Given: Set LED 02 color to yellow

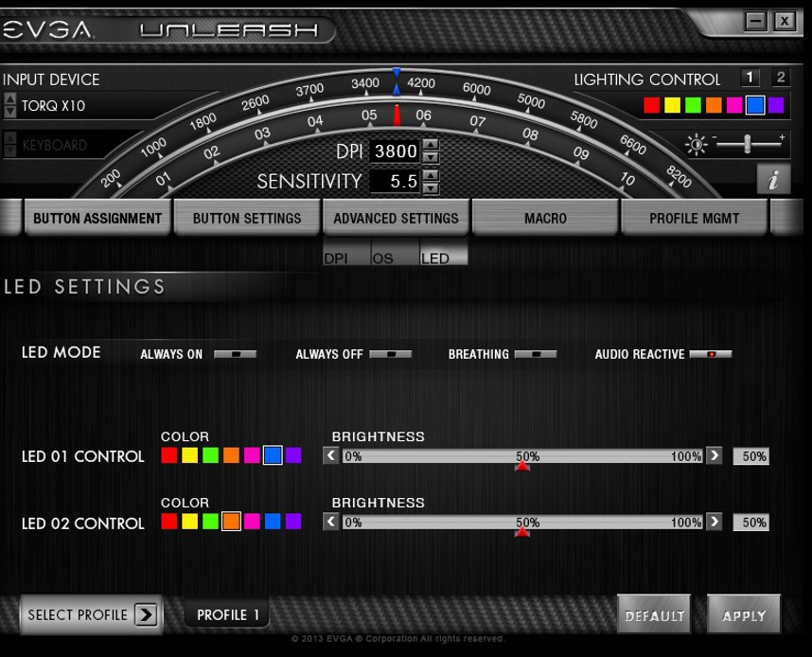Looking at the screenshot, I should [189, 522].
